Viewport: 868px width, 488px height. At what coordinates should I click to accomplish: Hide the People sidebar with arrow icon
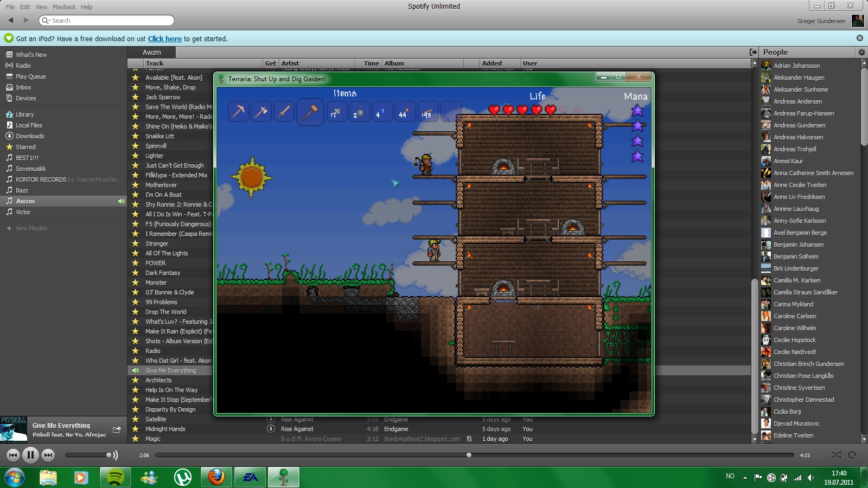(753, 52)
